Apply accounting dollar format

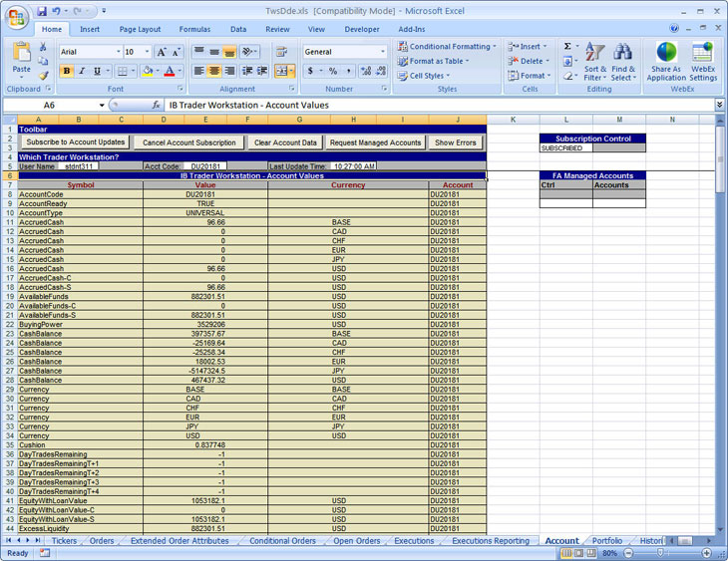pos(310,71)
